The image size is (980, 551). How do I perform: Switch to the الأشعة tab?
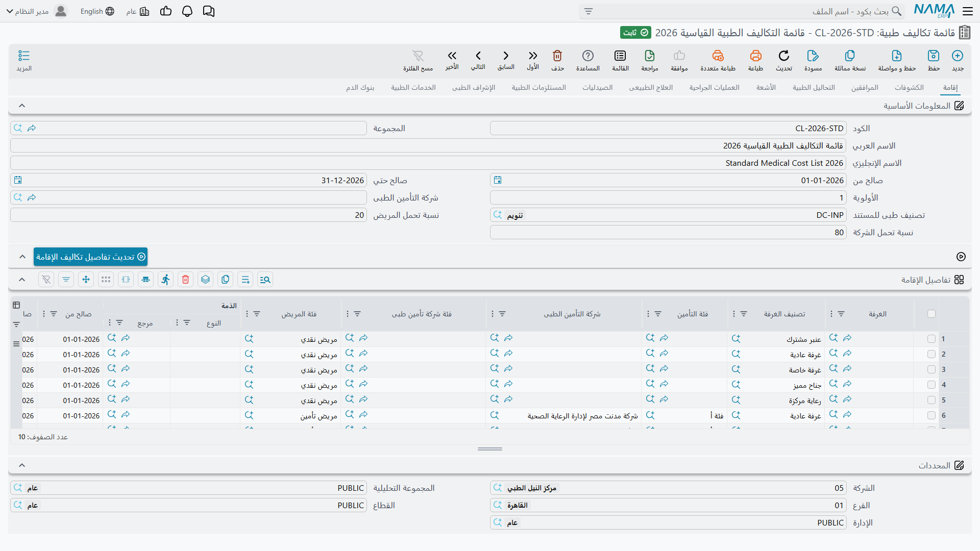(x=766, y=87)
